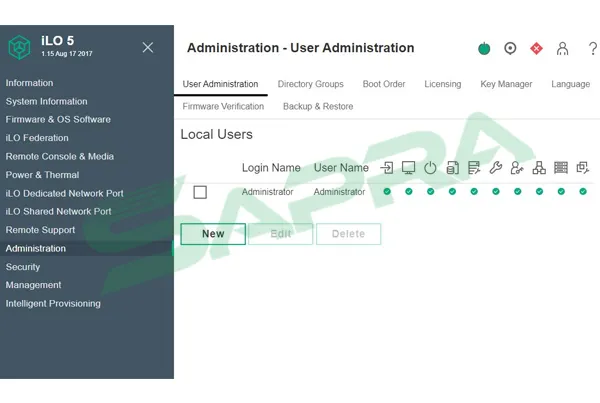
Task: Click the wrench Configure iLO privilege icon
Action: 496,168
